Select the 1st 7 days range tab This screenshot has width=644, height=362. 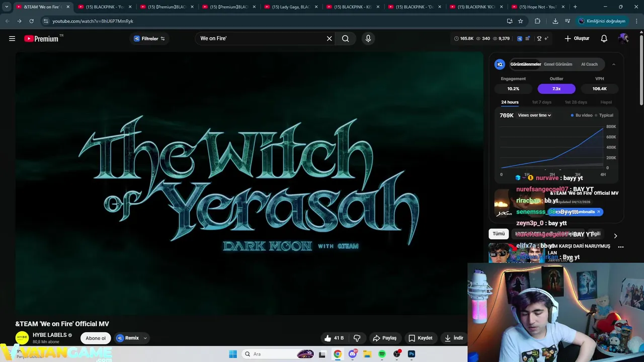[x=542, y=102]
